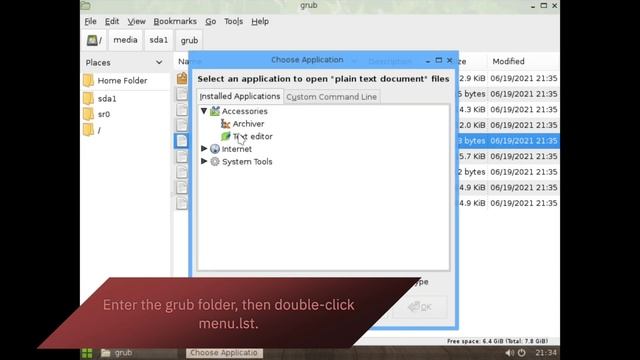Select the row with size 2.9 KiB

click(366, 78)
